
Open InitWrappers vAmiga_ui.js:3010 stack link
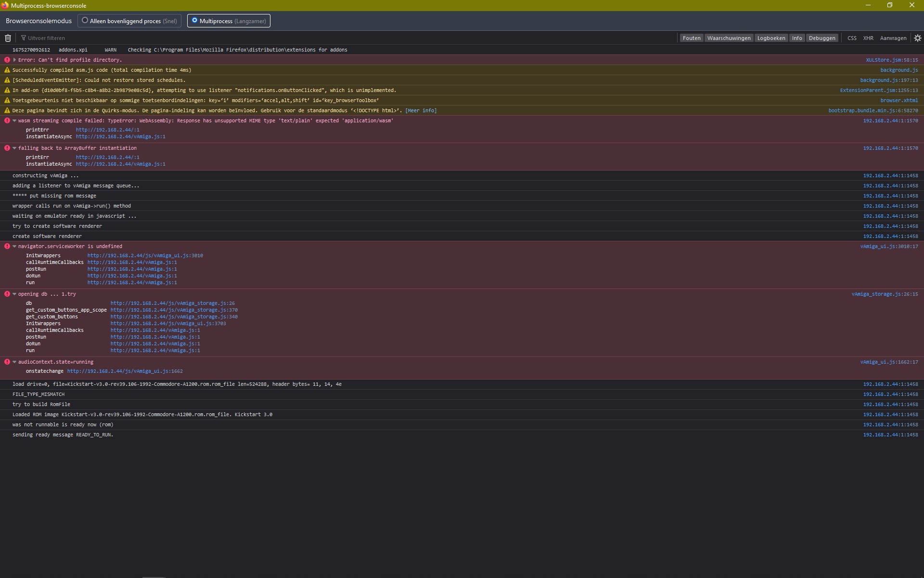(x=145, y=256)
